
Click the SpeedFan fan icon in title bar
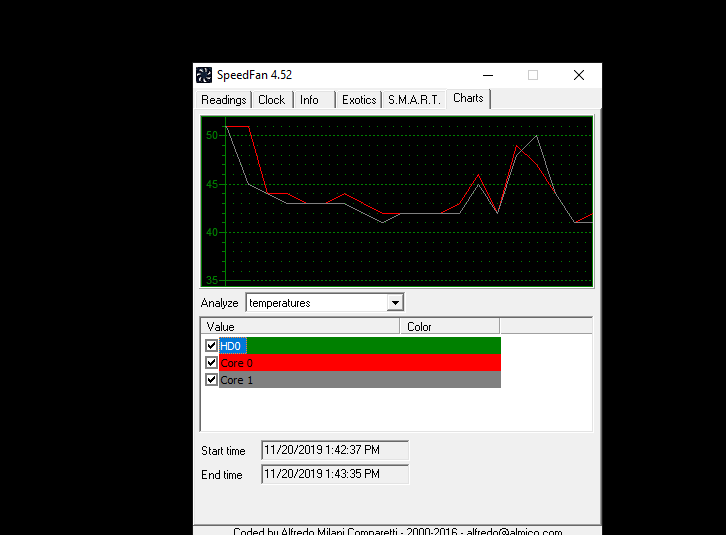tap(204, 75)
